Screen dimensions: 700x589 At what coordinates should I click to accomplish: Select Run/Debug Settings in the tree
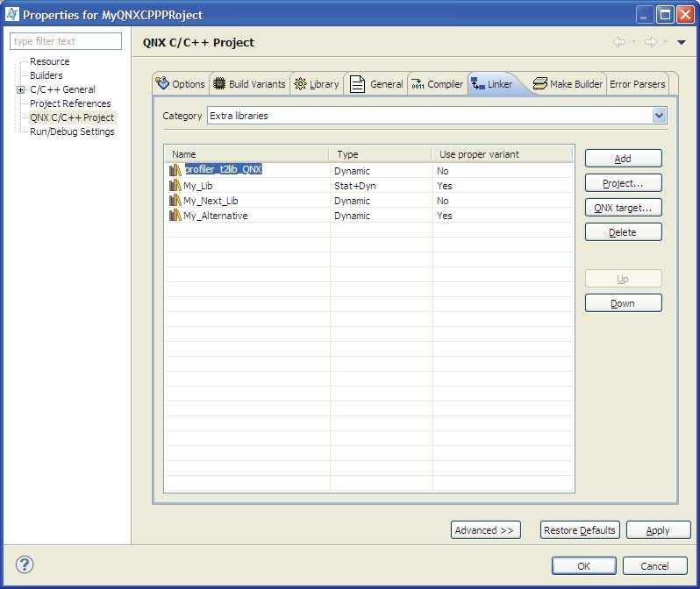point(72,131)
